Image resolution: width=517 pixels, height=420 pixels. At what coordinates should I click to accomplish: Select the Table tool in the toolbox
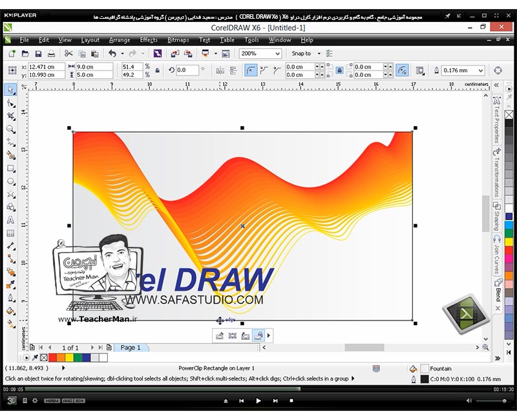[x=10, y=233]
